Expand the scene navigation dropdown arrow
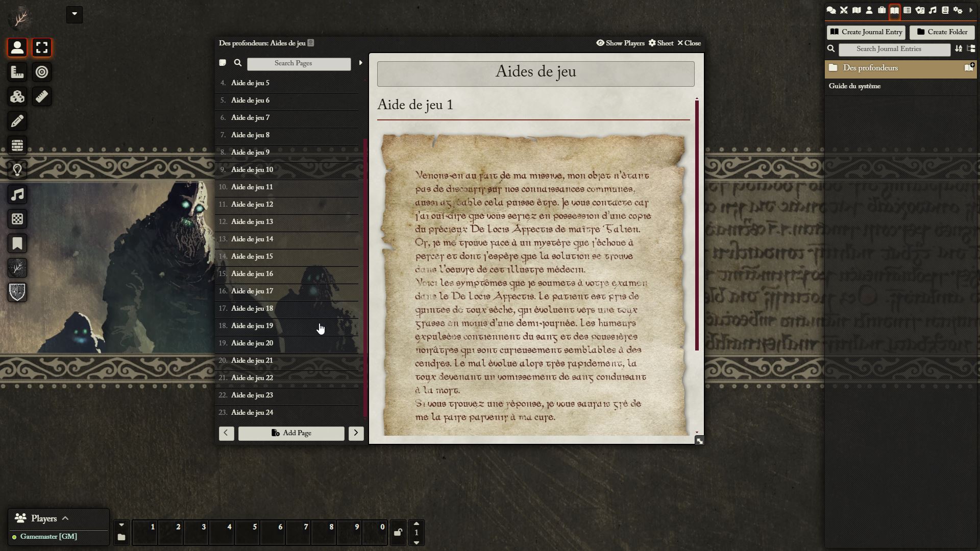The height and width of the screenshot is (551, 980). (74, 14)
